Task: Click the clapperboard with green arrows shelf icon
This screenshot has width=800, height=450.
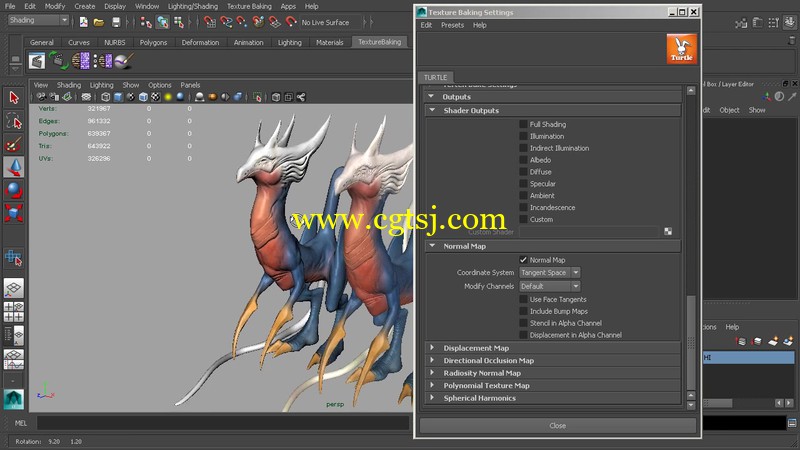Action: click(59, 61)
